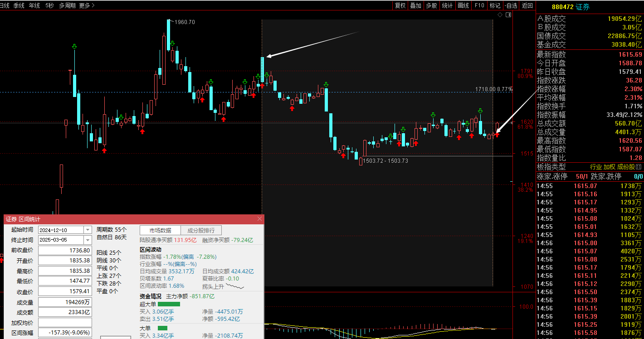Click the 指数量比 value 1.28
The width and height of the screenshot is (644, 339).
coord(636,158)
